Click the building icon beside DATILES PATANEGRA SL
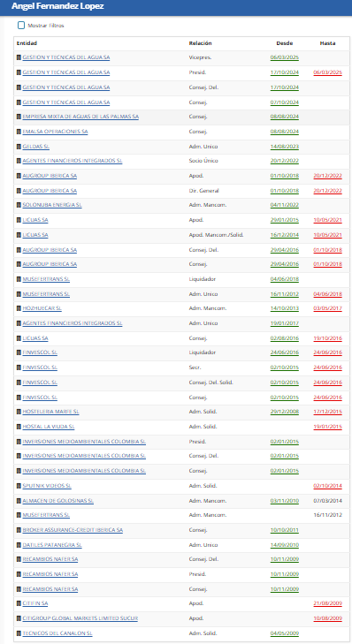The image size is (352, 644). tap(19, 545)
